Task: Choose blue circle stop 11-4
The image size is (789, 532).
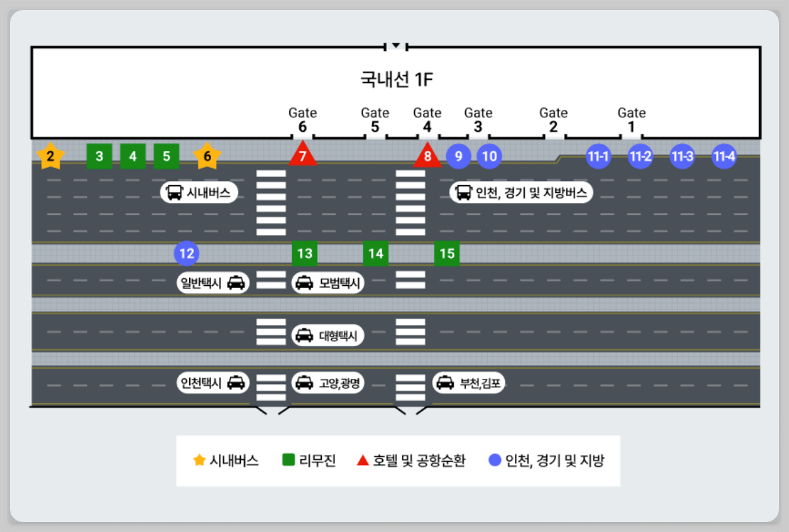Action: click(x=724, y=157)
